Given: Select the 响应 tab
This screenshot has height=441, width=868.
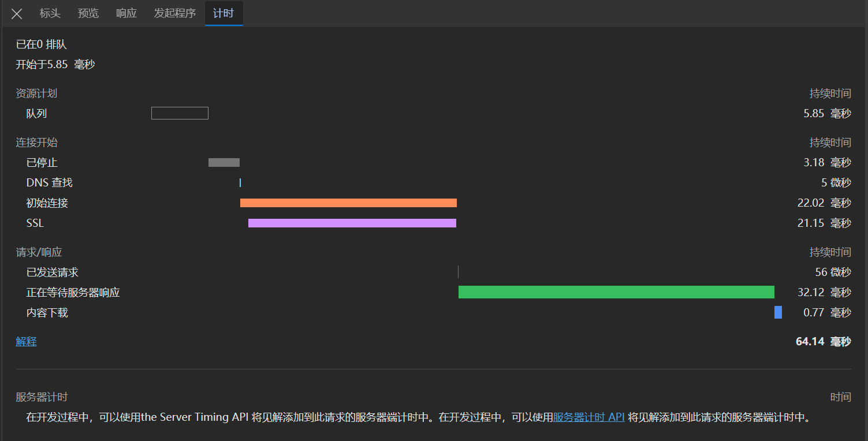Looking at the screenshot, I should (126, 13).
